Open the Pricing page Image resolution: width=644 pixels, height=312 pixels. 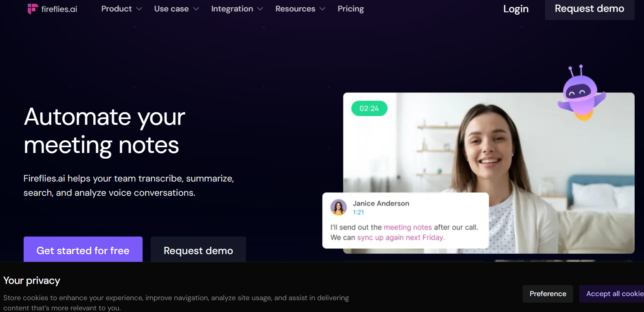(x=351, y=9)
